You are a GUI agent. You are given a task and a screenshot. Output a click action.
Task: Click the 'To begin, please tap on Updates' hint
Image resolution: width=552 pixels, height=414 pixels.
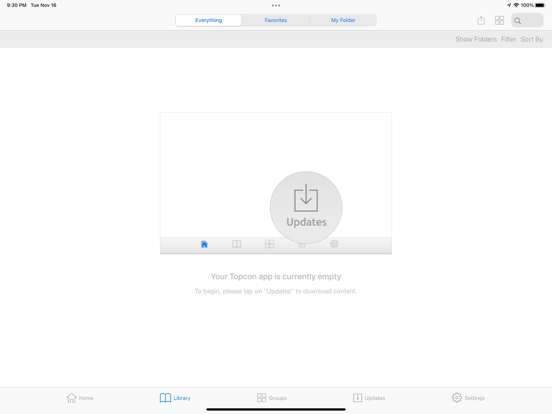[x=276, y=291]
